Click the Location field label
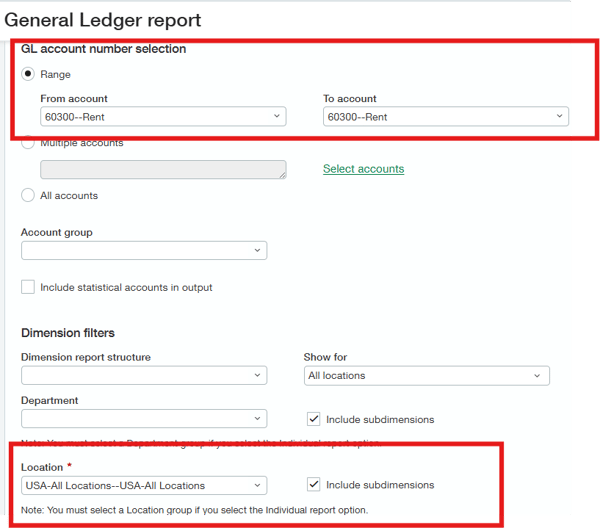The image size is (600, 528). (41, 467)
